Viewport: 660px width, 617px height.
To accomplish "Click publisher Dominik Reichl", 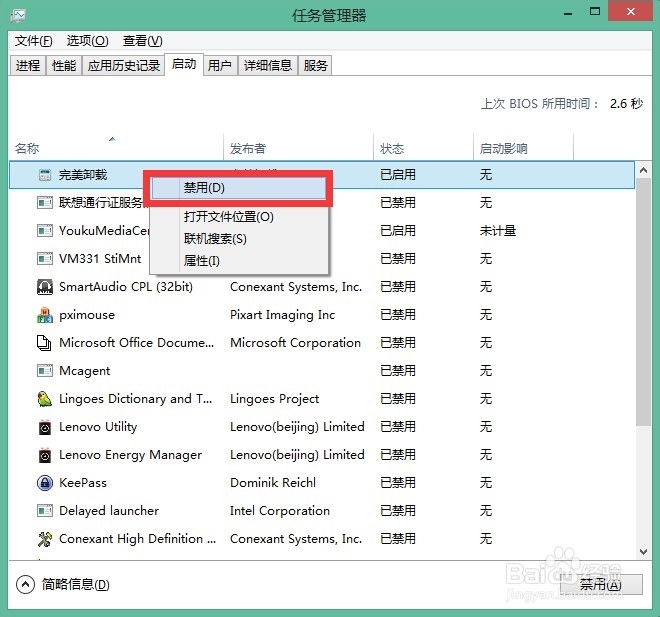I will click(x=273, y=483).
